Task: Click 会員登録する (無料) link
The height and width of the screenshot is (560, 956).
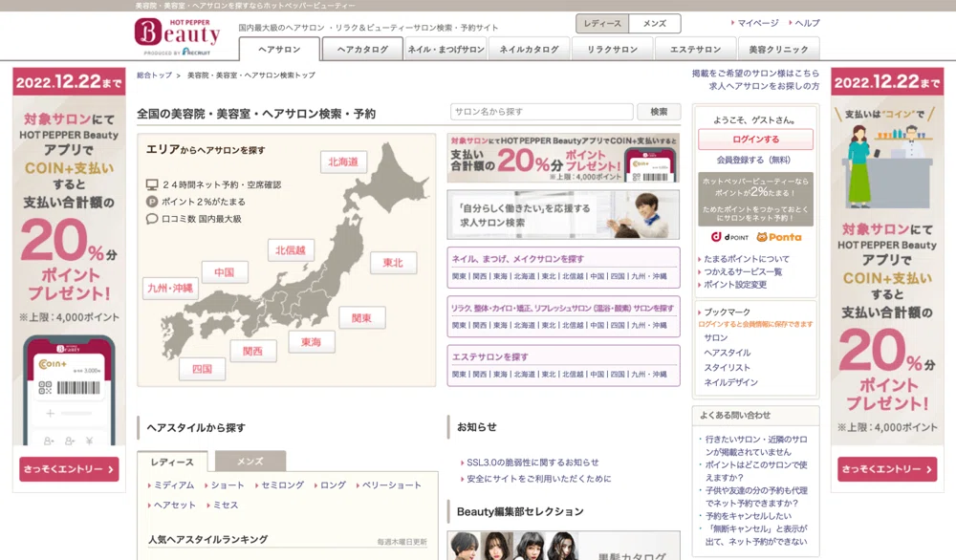Action: (753, 160)
